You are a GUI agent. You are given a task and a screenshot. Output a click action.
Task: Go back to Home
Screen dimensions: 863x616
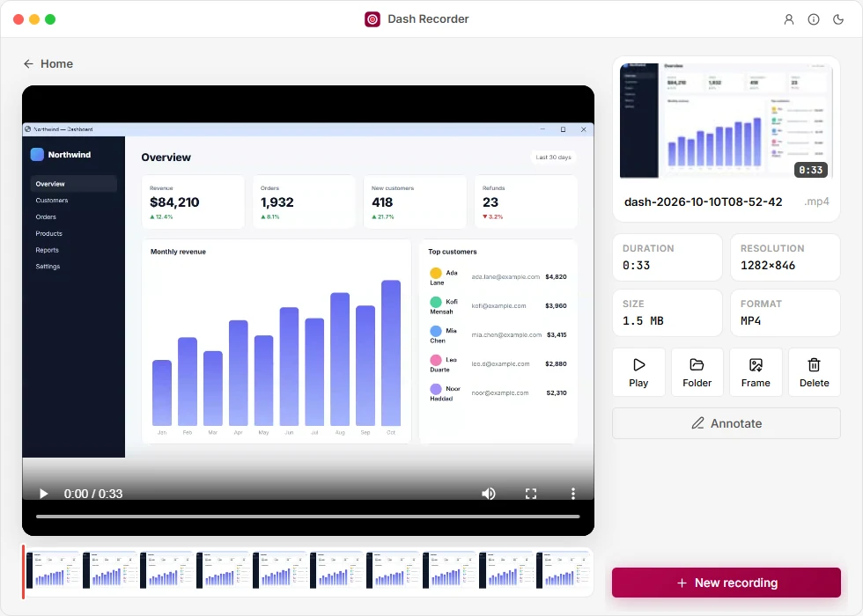[48, 63]
